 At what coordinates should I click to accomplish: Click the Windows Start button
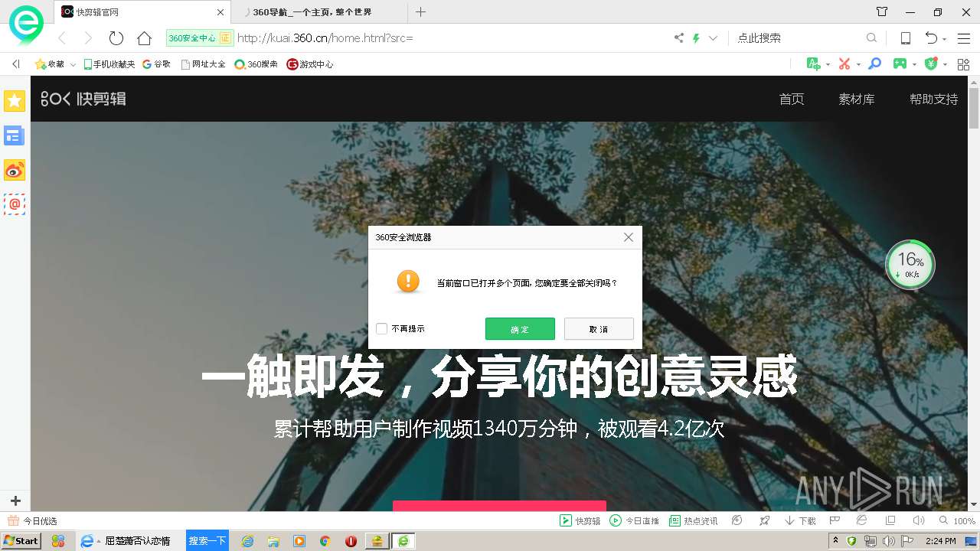(21, 541)
